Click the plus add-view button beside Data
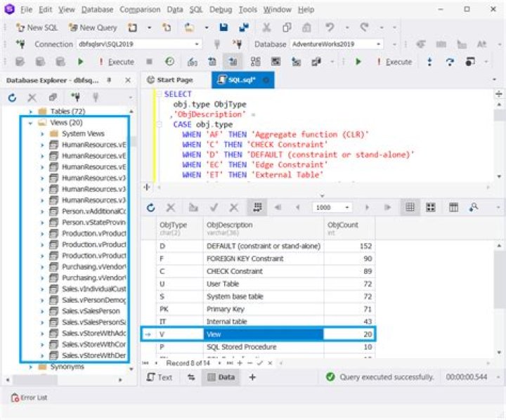The height and width of the screenshot is (420, 506). coord(252,377)
